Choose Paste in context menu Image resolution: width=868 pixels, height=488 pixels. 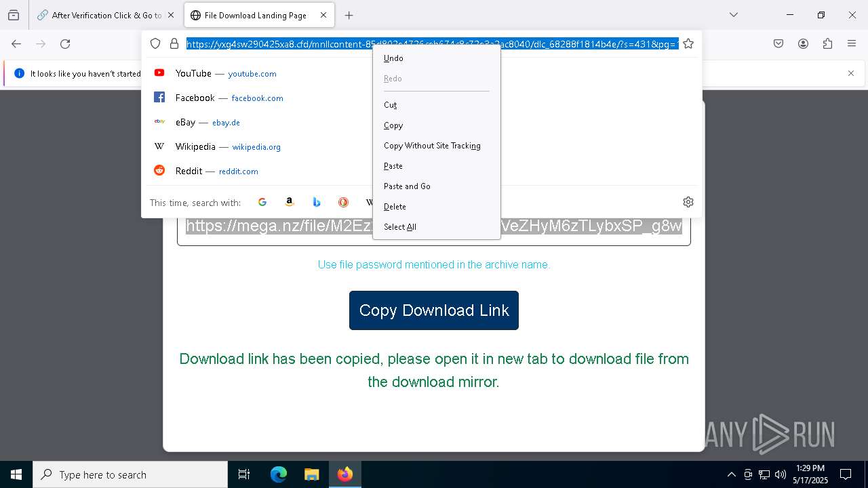point(437,166)
